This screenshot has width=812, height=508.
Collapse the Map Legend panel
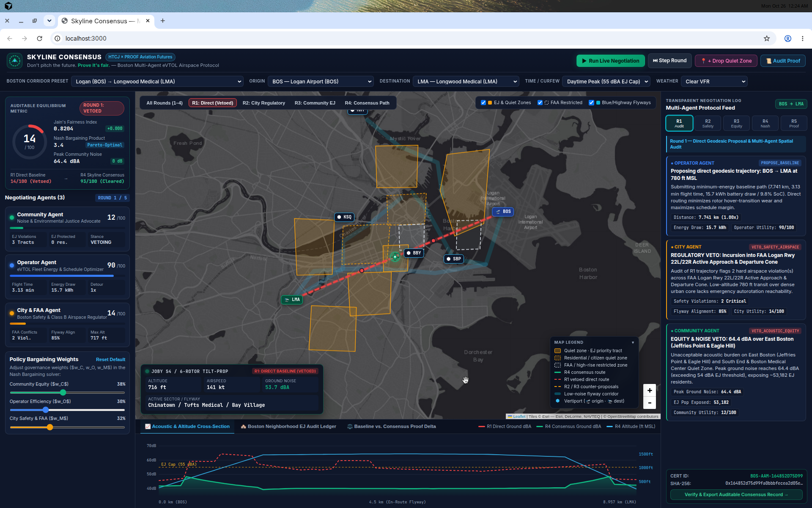click(633, 342)
